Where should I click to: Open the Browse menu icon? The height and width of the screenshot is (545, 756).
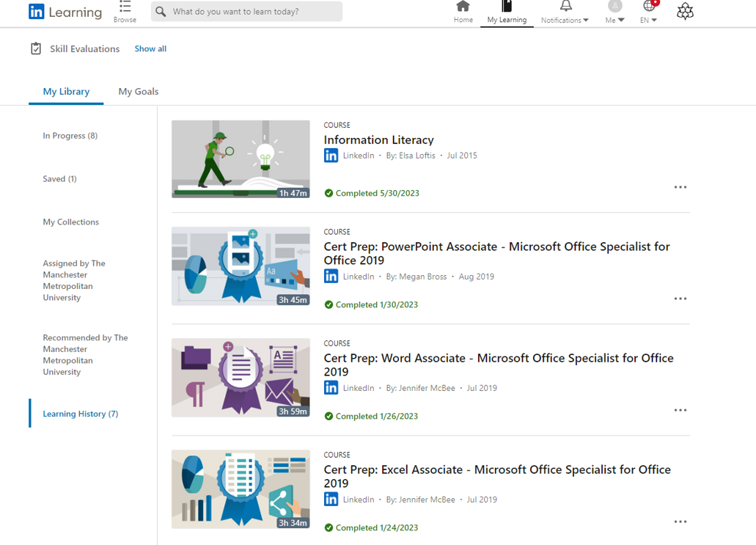125,7
